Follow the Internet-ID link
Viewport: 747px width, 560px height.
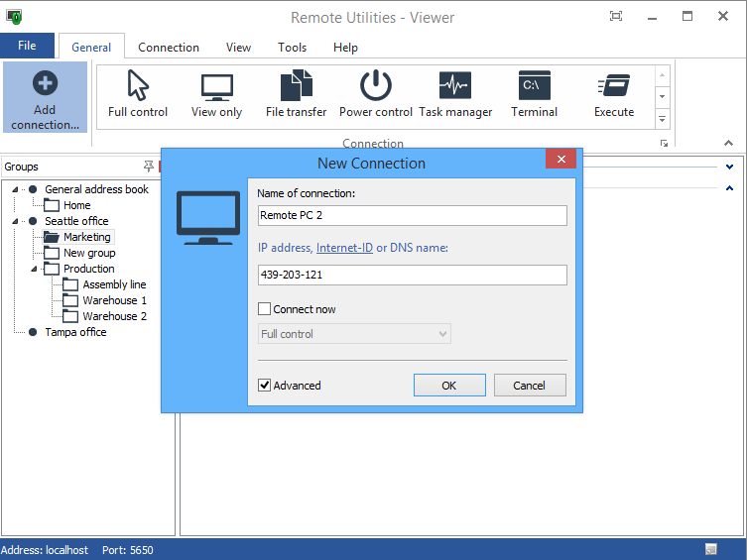[344, 248]
